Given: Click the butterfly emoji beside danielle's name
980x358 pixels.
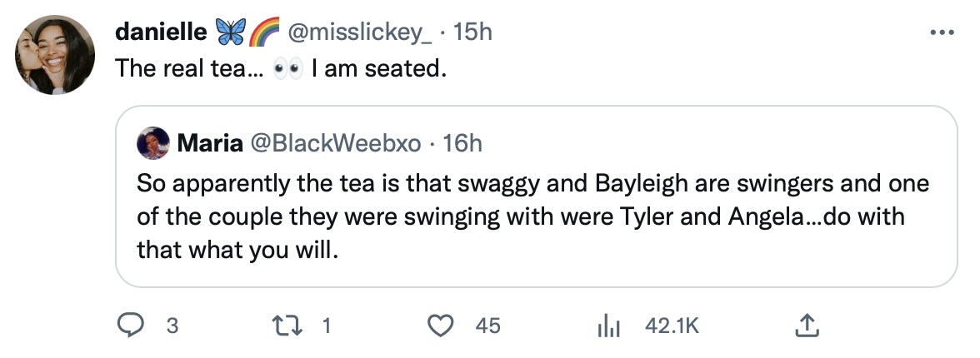Looking at the screenshot, I should pos(229,32).
